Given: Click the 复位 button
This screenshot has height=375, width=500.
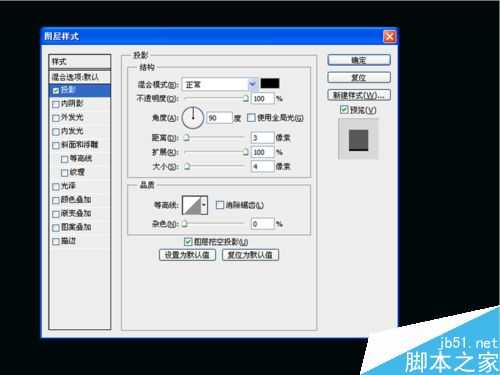Looking at the screenshot, I should [x=359, y=78].
